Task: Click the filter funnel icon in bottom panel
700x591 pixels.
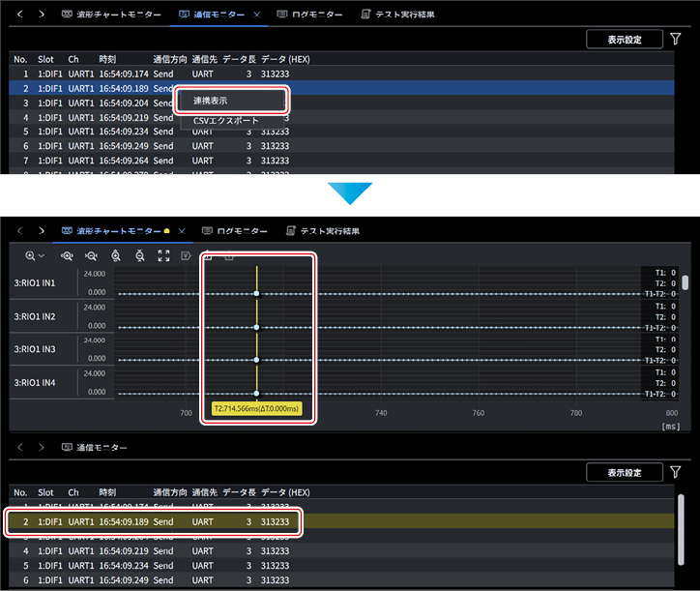Action: click(x=676, y=472)
